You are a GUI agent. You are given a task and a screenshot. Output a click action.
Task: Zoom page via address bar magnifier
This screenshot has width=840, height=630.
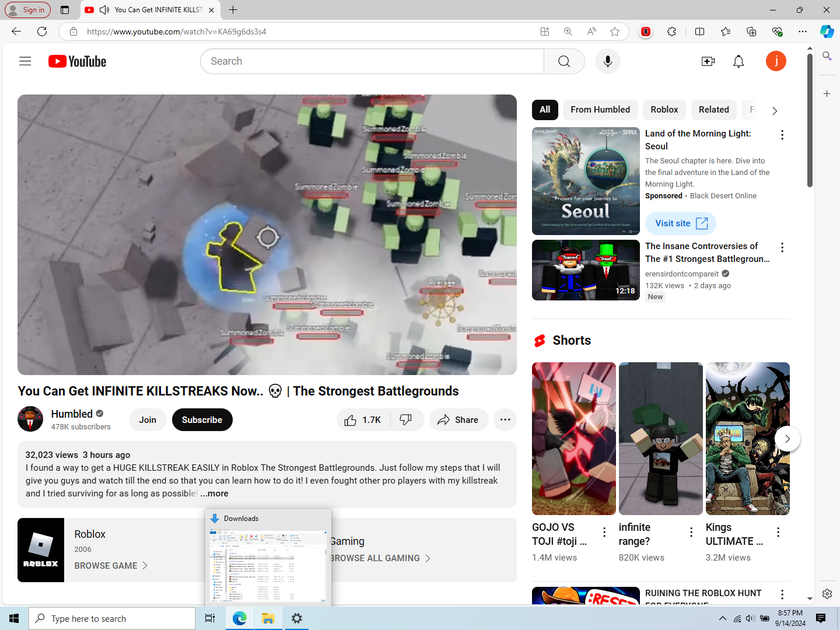[x=568, y=32]
